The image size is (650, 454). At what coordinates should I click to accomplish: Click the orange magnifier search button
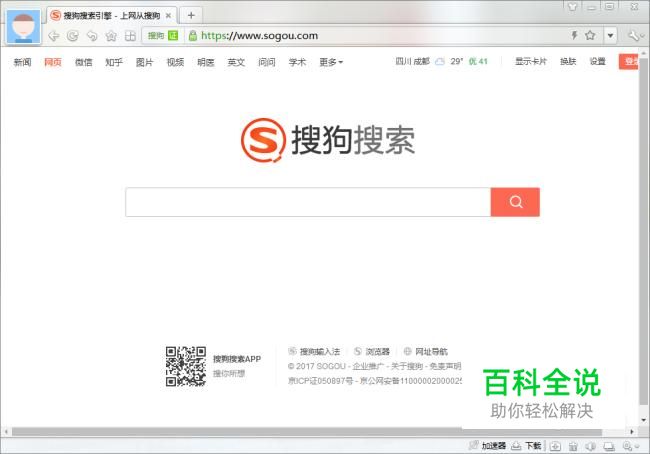click(x=515, y=202)
